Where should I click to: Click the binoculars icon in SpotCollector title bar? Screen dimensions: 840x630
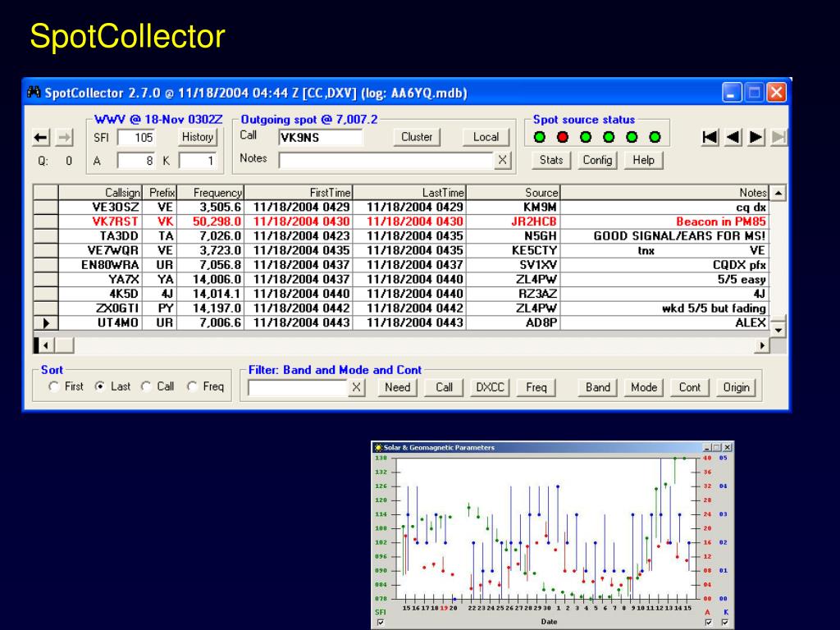click(x=34, y=92)
